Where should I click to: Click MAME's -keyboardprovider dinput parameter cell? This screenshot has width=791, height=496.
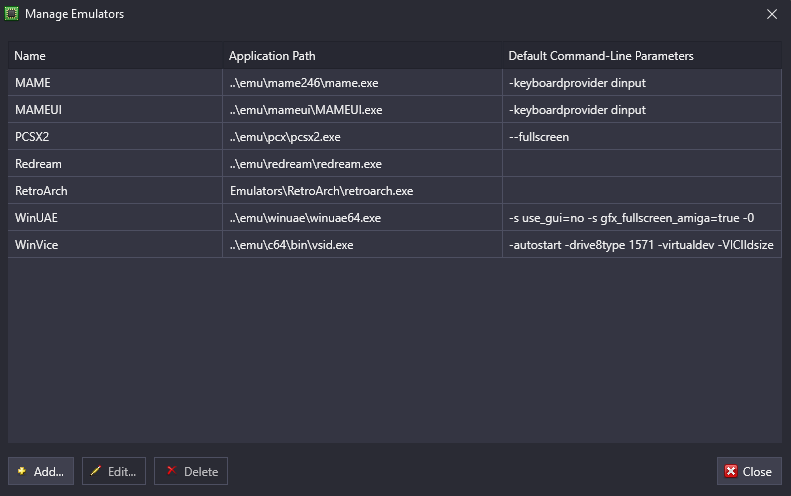pyautogui.click(x=642, y=83)
